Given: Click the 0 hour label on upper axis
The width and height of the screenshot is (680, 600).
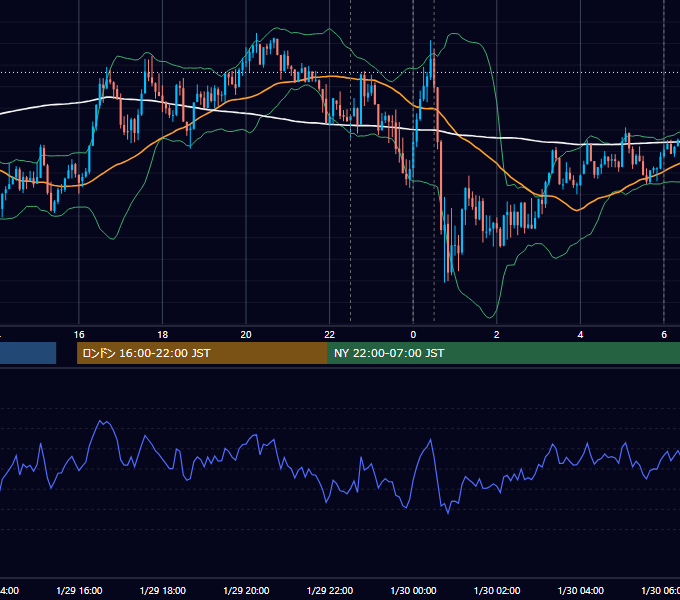Looking at the screenshot, I should [x=413, y=335].
